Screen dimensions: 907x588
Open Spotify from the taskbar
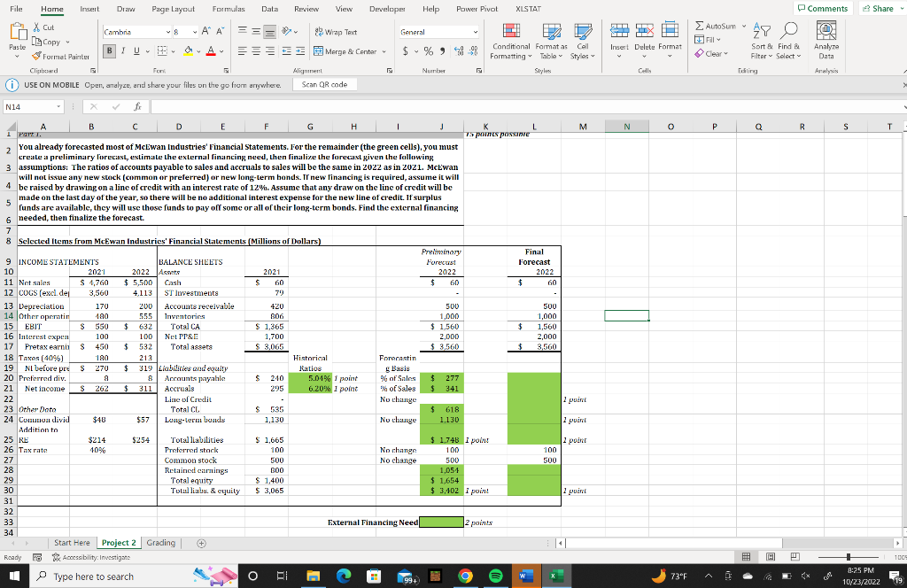[x=496, y=576]
